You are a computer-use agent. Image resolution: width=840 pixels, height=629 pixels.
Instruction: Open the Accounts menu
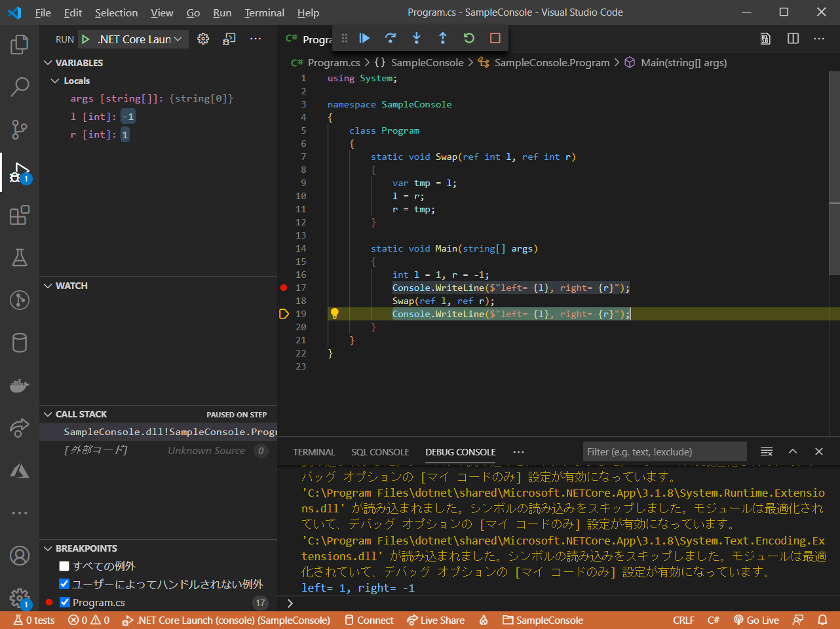(x=20, y=556)
